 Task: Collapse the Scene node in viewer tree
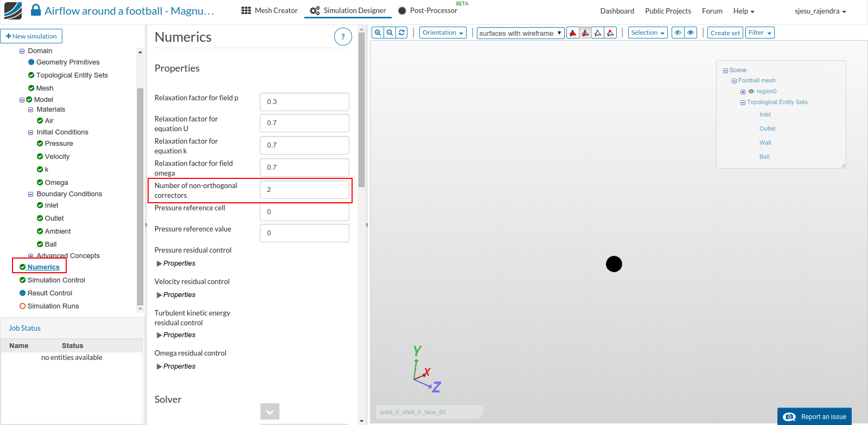[725, 70]
